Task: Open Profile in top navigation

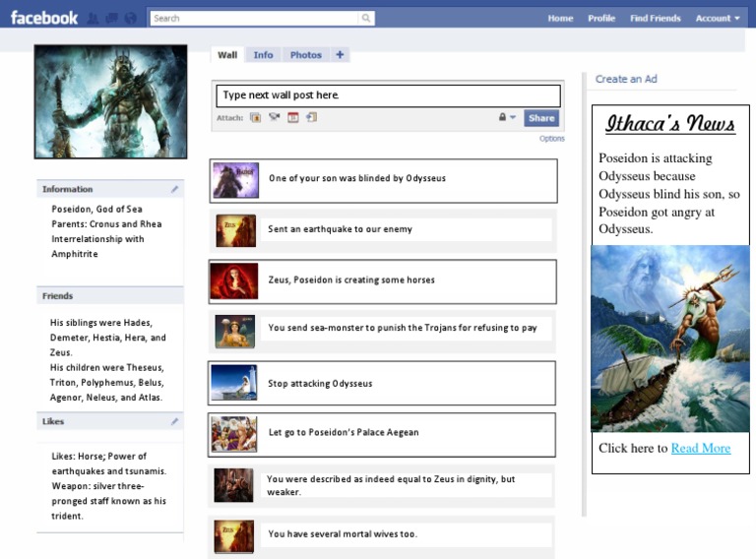Action: 601,19
